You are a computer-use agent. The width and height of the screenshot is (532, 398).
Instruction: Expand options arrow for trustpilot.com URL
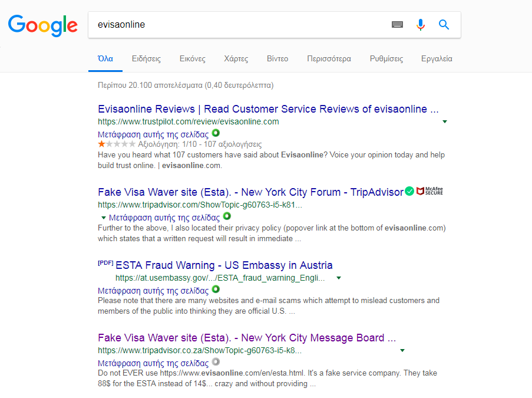point(445,121)
